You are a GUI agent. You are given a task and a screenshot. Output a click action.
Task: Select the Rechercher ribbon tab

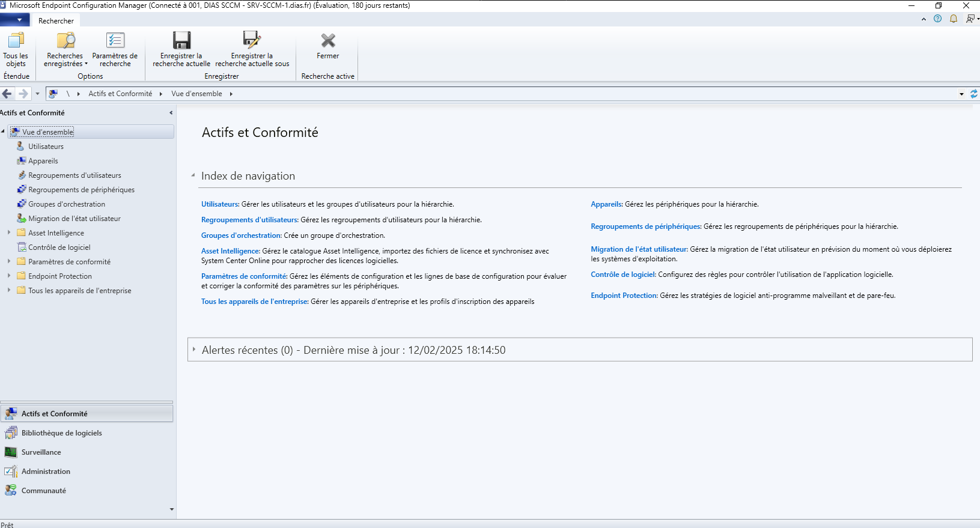coord(56,20)
